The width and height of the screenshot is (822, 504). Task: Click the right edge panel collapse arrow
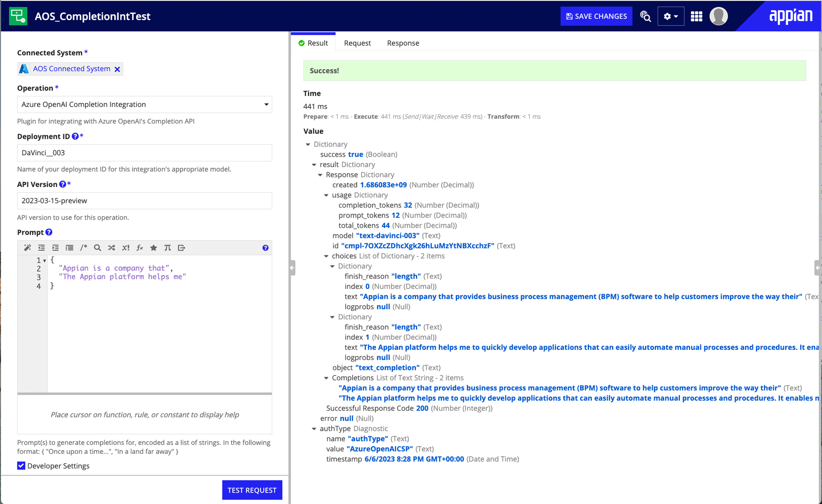coord(818,268)
